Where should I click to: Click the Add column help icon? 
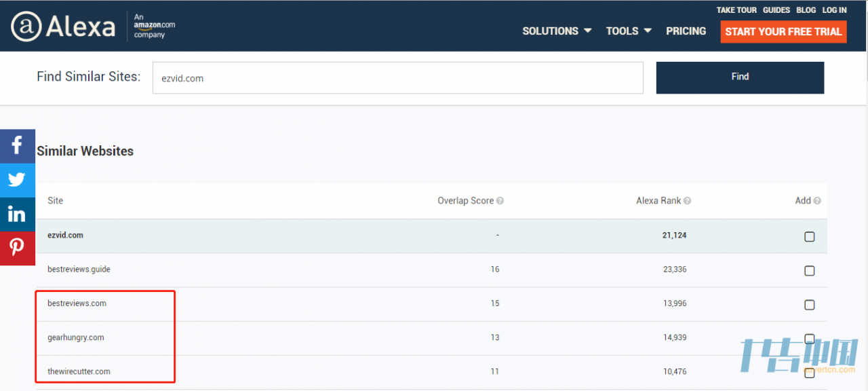click(x=817, y=201)
